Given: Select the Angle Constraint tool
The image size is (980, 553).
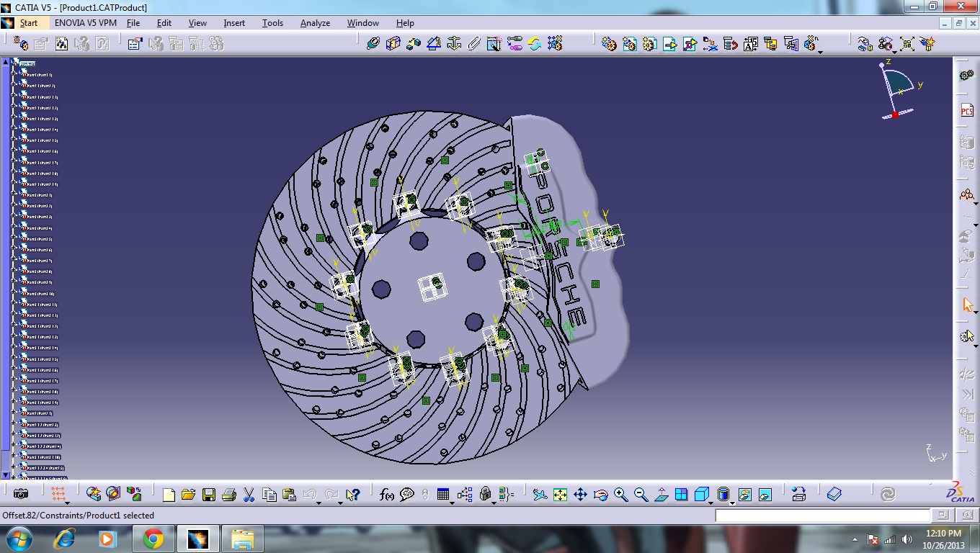Looking at the screenshot, I should point(433,44).
